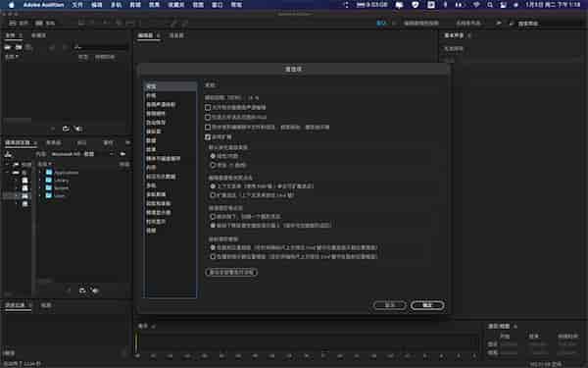Click 取消 (Cancel) in Preferences dialog
588x368 pixels.
click(390, 305)
